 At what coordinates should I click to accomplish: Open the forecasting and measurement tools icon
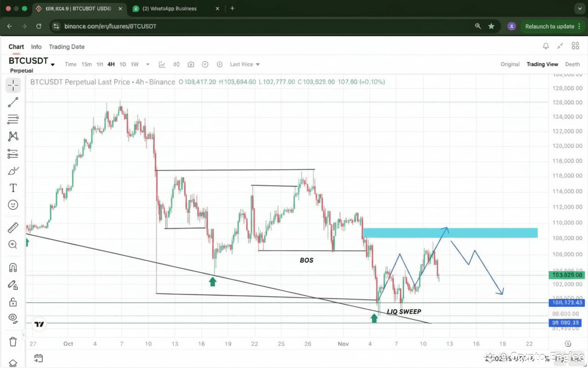(x=13, y=154)
